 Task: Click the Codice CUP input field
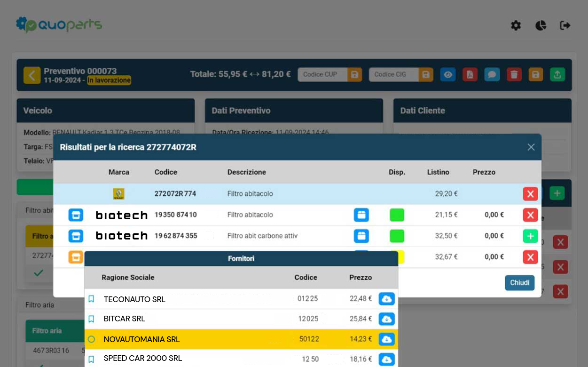(x=323, y=74)
